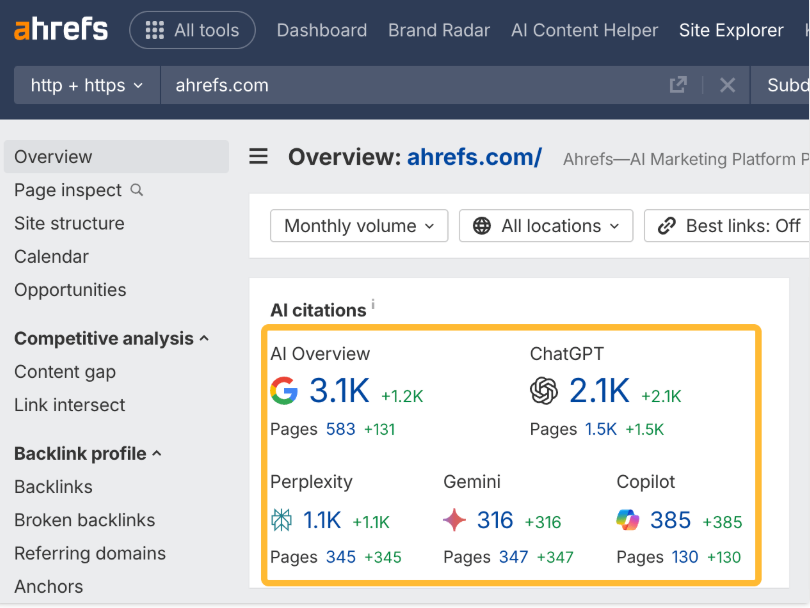Click the URL input field showing ahrefs.com

[400, 85]
